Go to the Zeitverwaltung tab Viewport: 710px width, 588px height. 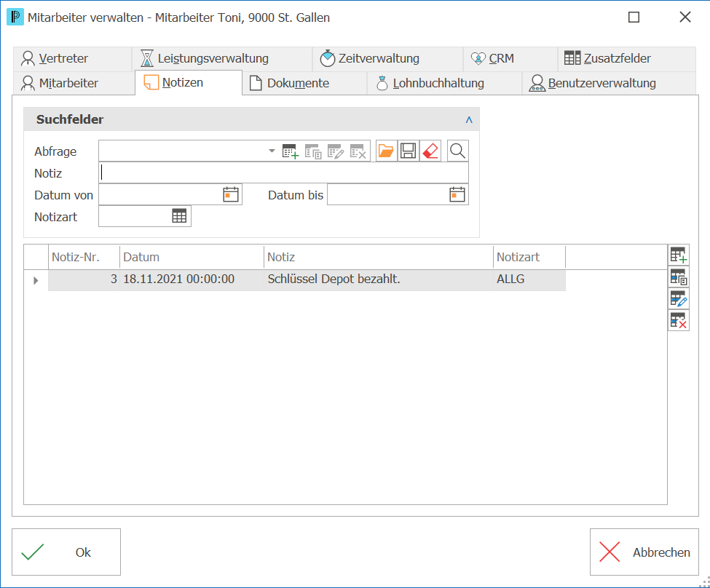pos(387,59)
